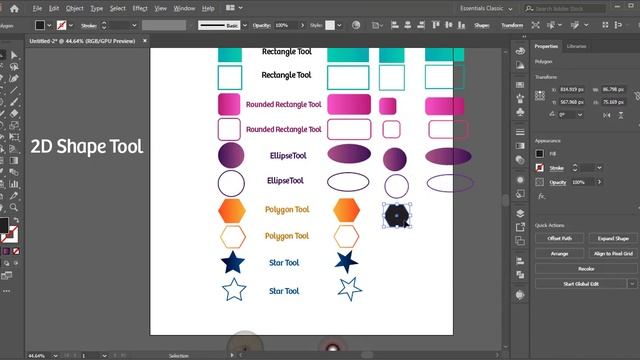Open the Symbols panel club icon
The image size is (640, 360).
[x=520, y=112]
